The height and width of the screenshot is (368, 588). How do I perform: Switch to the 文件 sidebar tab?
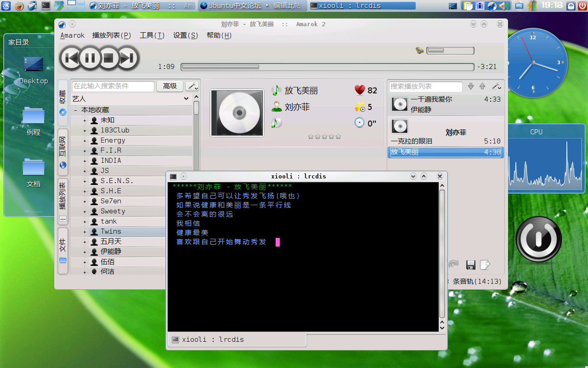[x=63, y=251]
